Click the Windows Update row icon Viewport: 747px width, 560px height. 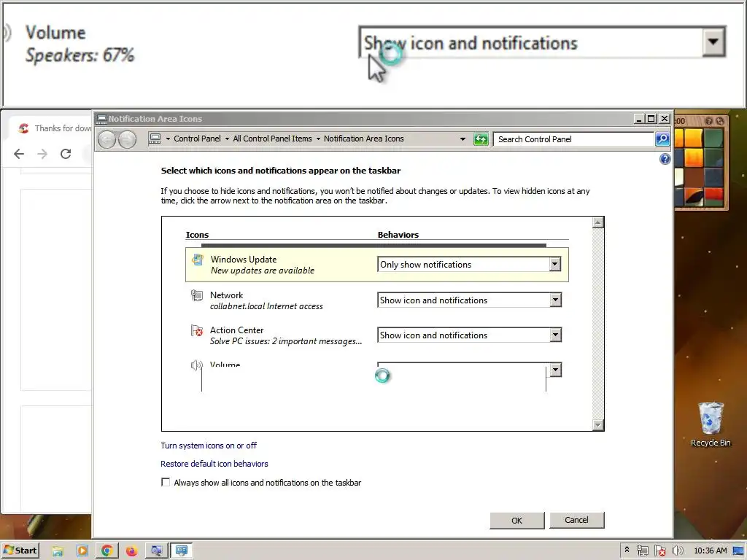click(x=197, y=260)
